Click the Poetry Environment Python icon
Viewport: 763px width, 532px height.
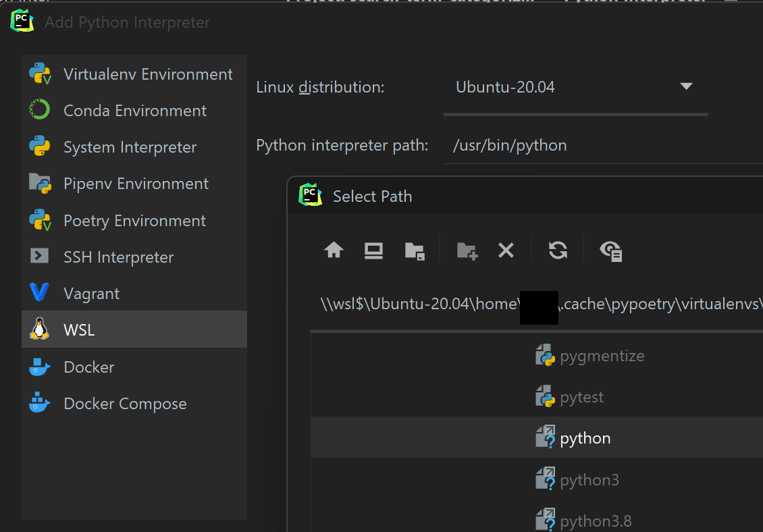coord(40,220)
